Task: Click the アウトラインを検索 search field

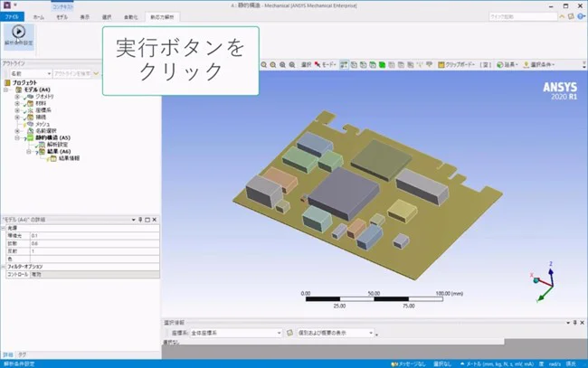Action: [x=72, y=74]
